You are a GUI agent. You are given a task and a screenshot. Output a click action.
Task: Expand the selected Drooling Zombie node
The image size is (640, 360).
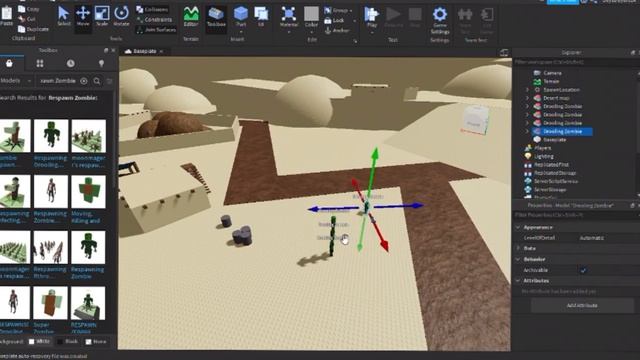click(x=527, y=131)
